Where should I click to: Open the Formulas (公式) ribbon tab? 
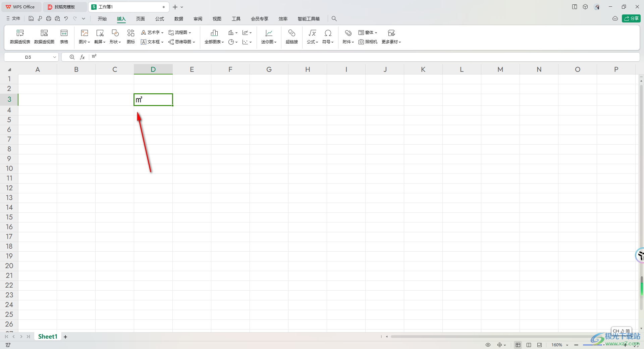(x=160, y=19)
